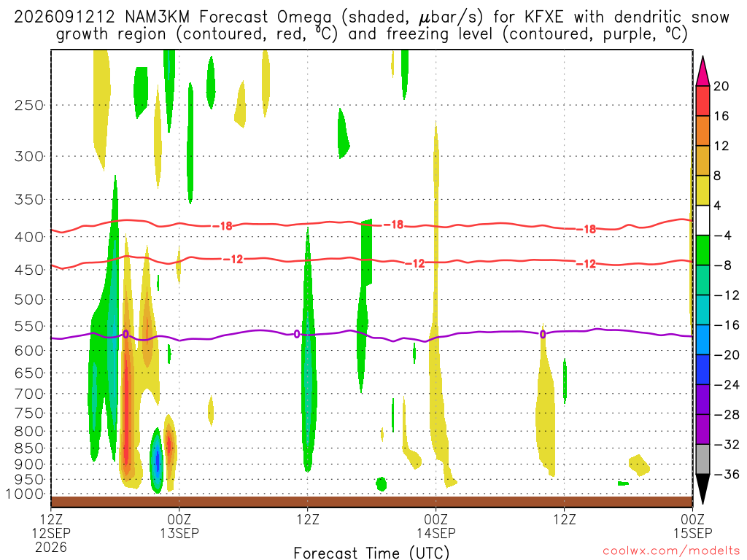Click the 500 pressure level label

(x=29, y=300)
